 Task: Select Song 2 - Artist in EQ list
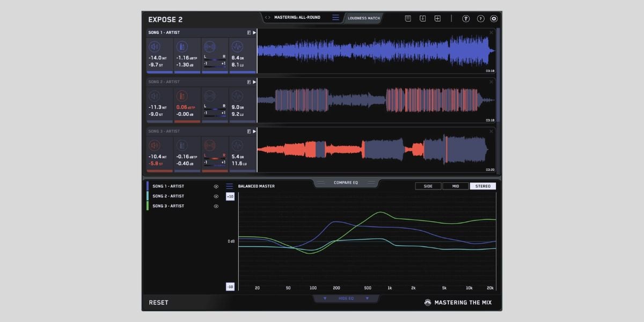coord(168,196)
